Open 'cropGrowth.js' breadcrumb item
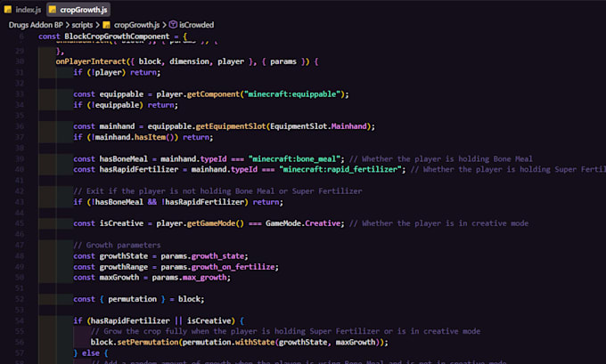606x364 pixels. pos(136,25)
